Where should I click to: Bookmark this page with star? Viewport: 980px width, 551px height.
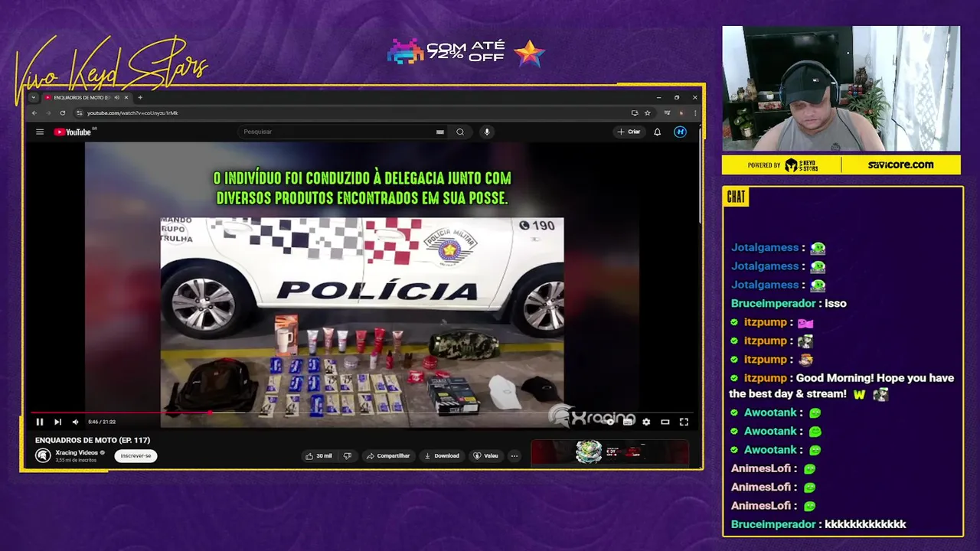[648, 112]
